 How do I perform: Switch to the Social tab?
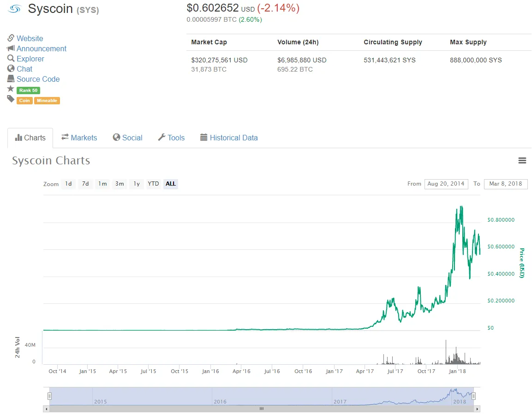pos(127,138)
